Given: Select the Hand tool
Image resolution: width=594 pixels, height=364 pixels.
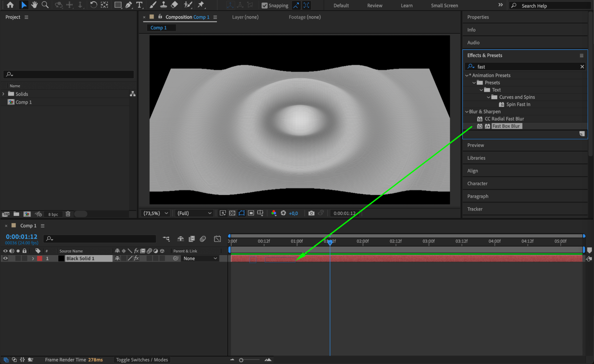Looking at the screenshot, I should [34, 5].
